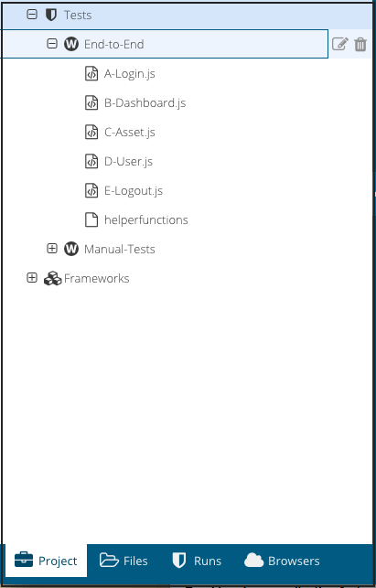The image size is (376, 588).
Task: Select the Project tab
Action: (x=46, y=561)
